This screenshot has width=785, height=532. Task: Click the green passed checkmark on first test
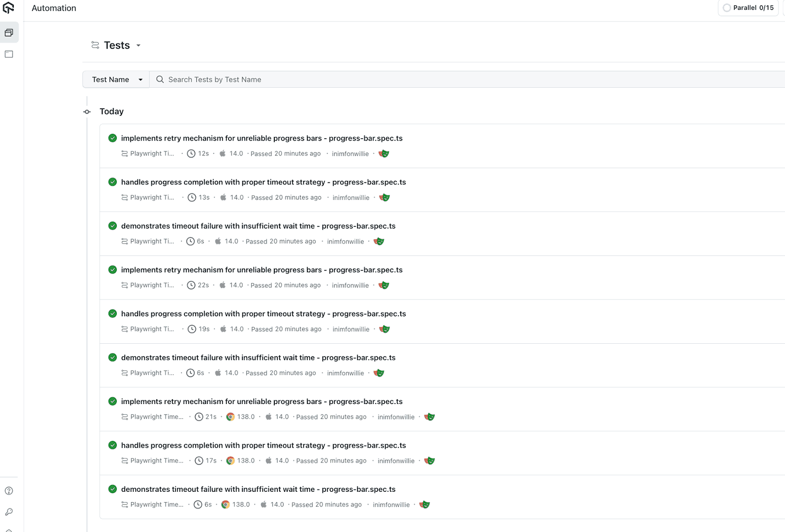112,138
